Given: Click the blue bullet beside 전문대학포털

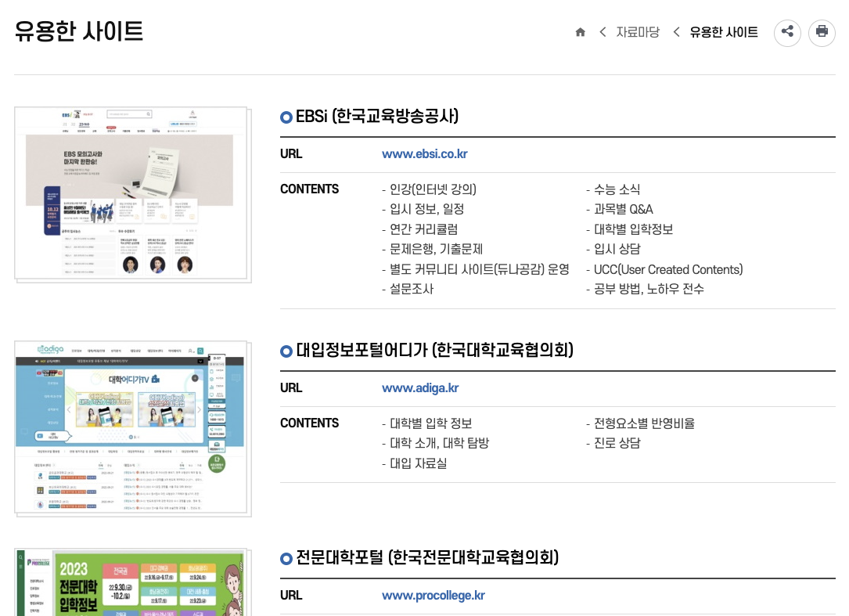Looking at the screenshot, I should click(286, 559).
